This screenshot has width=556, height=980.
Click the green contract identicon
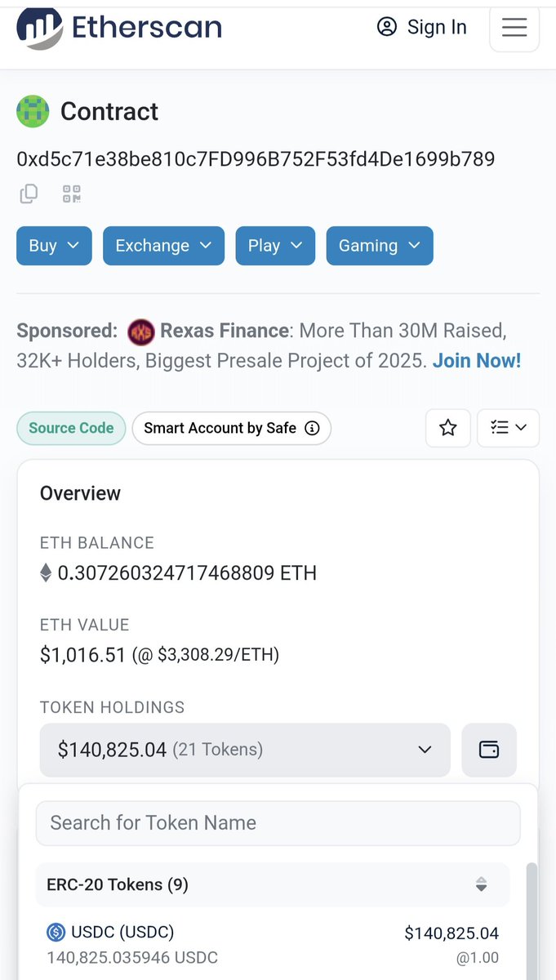coord(33,111)
